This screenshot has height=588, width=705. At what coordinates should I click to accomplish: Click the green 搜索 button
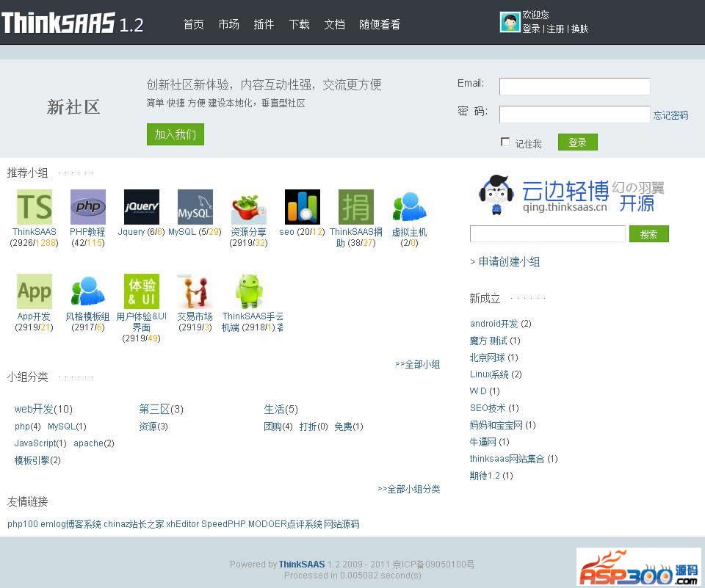pos(648,233)
